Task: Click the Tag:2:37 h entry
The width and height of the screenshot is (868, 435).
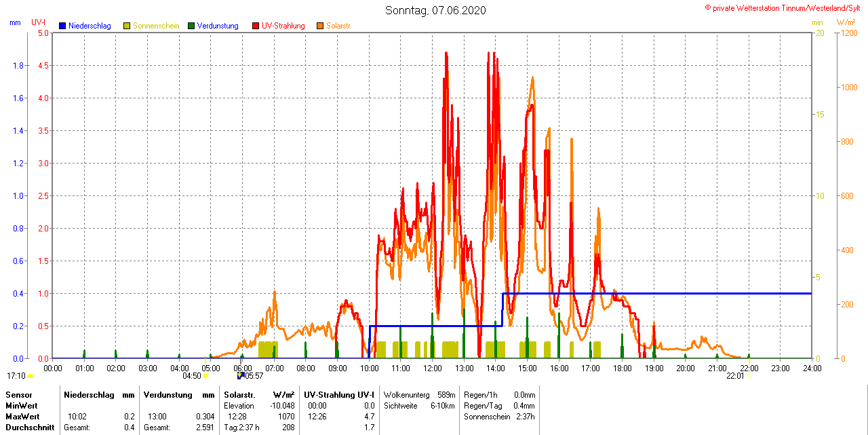Action: [241, 428]
